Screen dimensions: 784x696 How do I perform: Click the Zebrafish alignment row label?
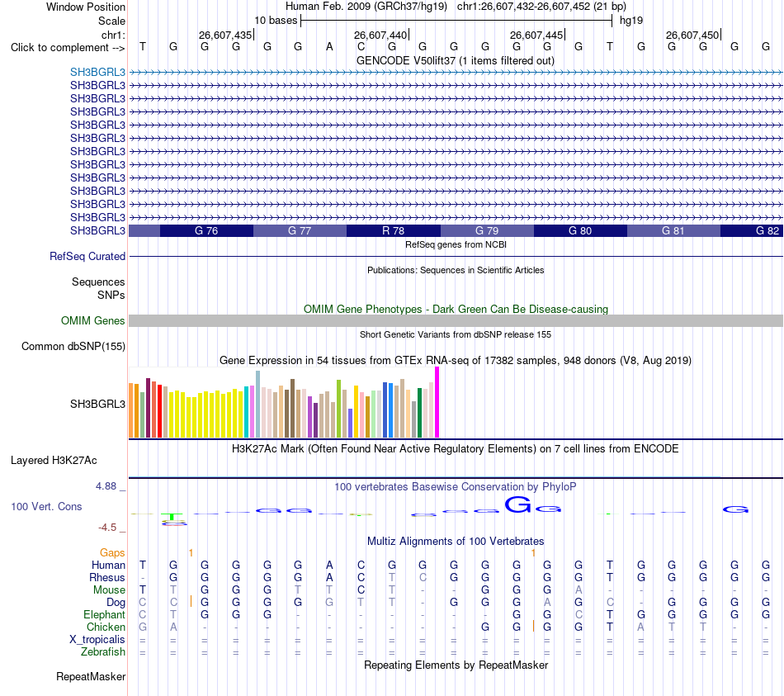coord(103,652)
